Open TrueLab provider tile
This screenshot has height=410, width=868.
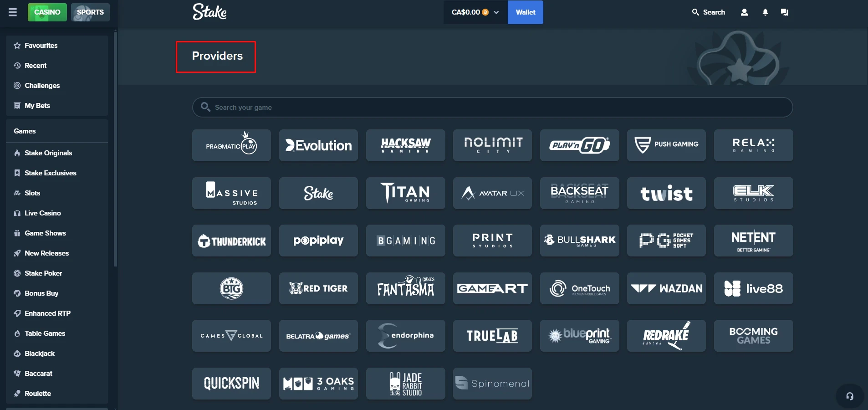coord(492,336)
